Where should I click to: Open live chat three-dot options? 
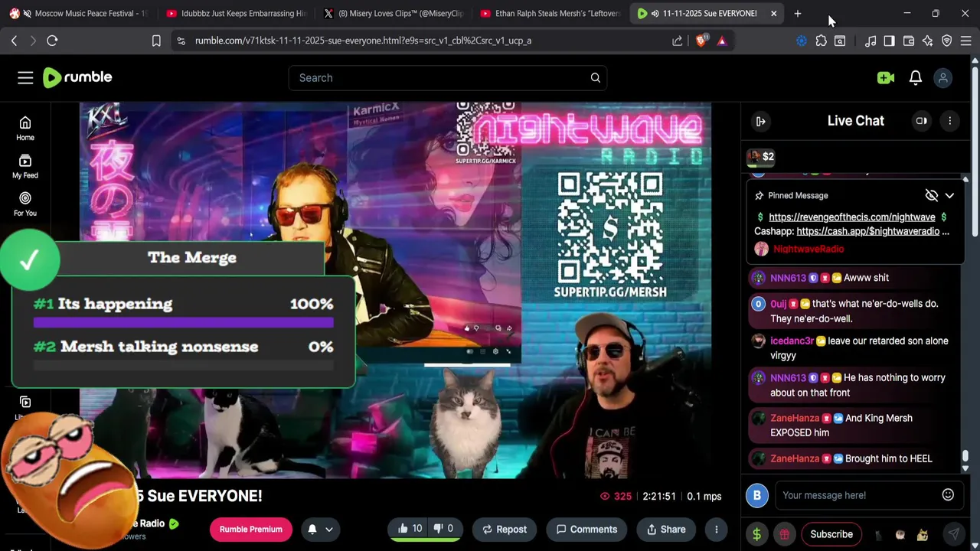pos(949,121)
